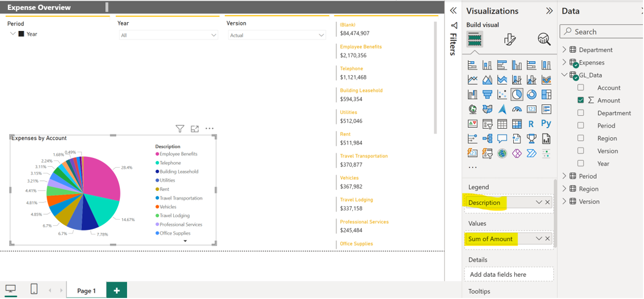
Task: Click the Employee Benefits pink legend swatch
Action: (x=157, y=154)
